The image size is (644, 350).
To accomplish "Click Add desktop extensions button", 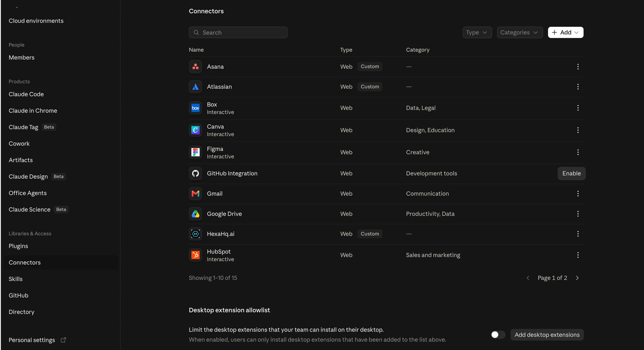I will 547,335.
